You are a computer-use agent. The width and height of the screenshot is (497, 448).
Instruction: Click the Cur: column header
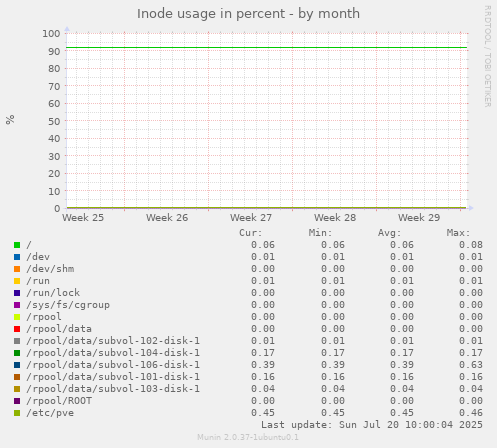tap(251, 233)
